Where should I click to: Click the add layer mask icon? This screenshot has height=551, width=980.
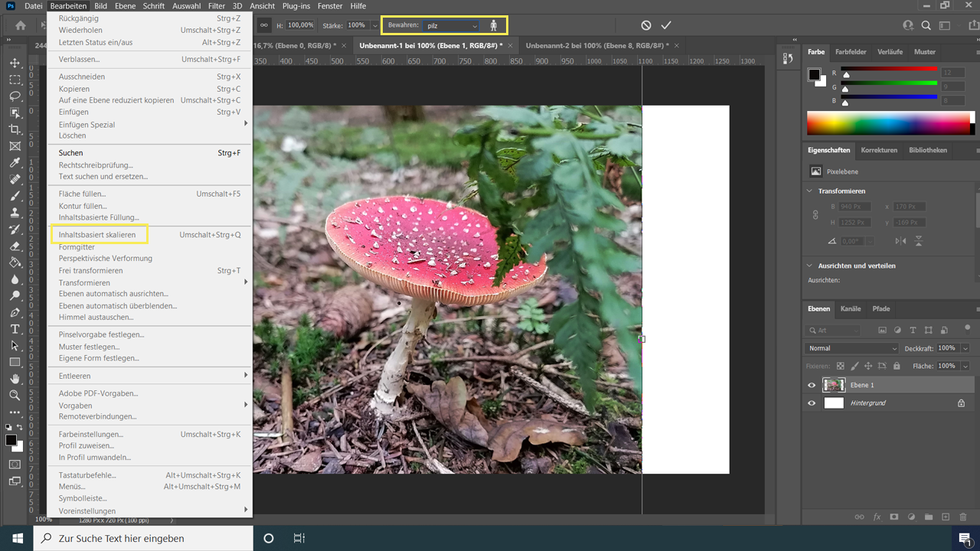(893, 517)
